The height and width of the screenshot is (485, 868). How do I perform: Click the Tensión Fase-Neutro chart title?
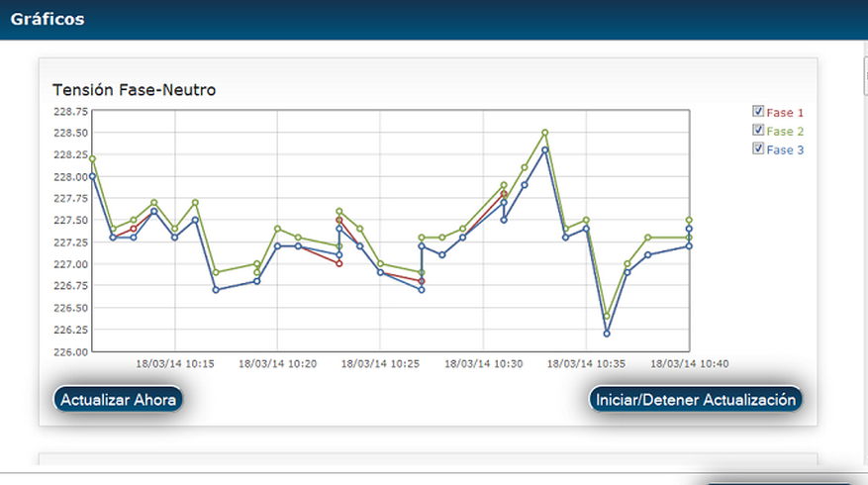[x=134, y=90]
